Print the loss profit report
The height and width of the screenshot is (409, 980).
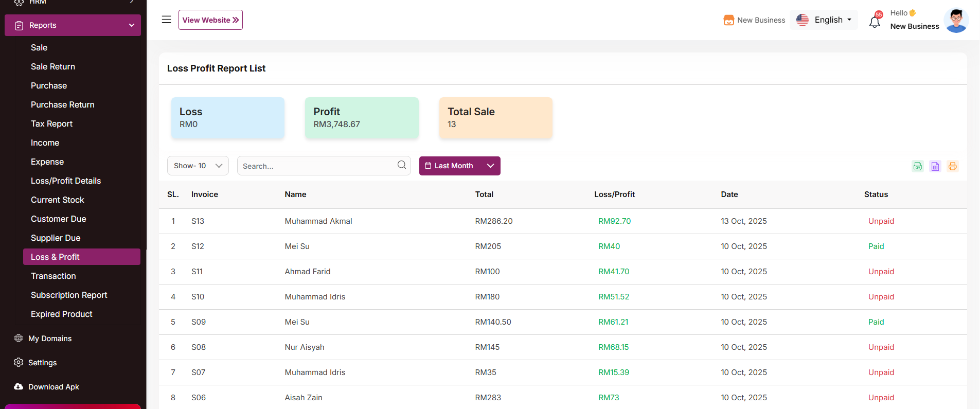(x=952, y=166)
